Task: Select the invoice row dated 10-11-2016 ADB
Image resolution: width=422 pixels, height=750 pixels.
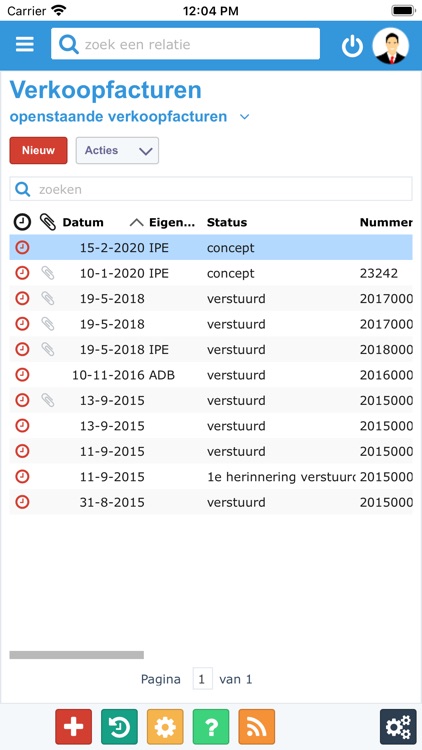Action: click(211, 375)
